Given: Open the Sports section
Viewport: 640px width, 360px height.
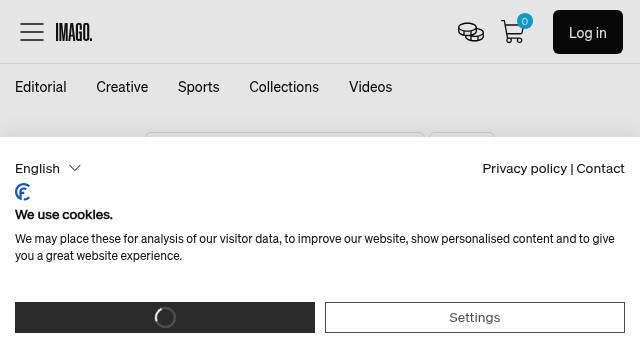Looking at the screenshot, I should (199, 87).
